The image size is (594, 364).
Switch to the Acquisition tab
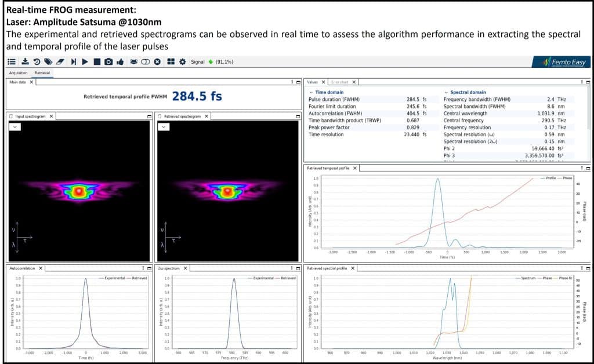pos(18,73)
